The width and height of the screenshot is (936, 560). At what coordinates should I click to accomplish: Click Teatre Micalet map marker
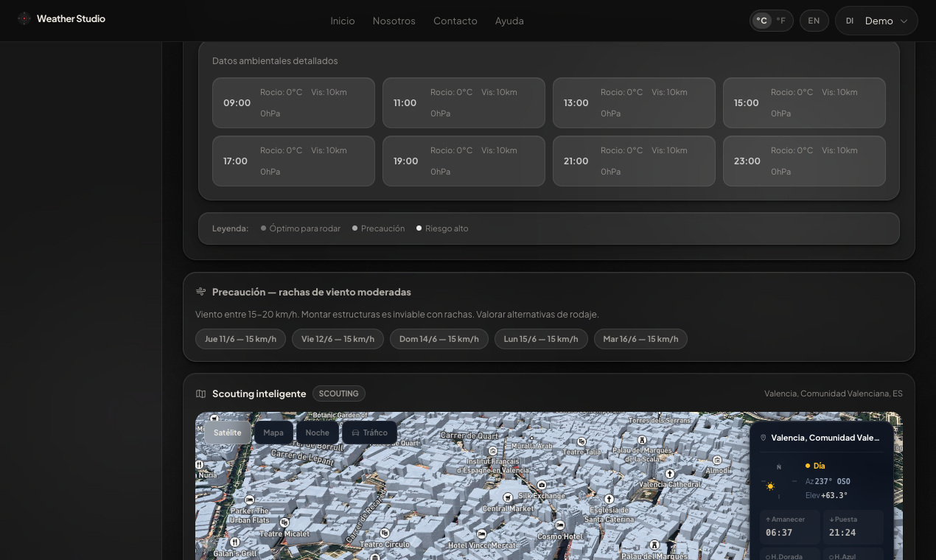[284, 522]
